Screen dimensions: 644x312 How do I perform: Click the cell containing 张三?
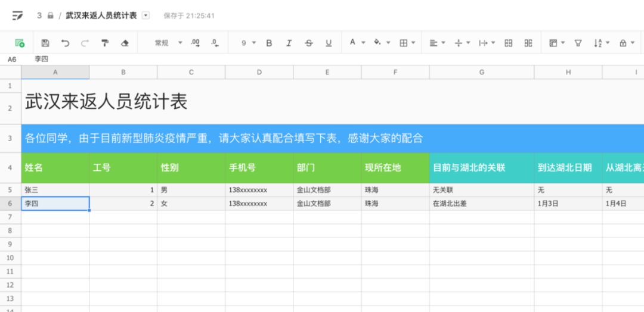55,190
